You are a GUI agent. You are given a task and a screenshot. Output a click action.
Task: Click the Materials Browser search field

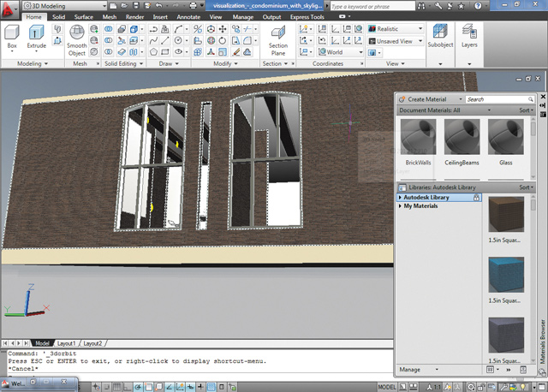[500, 99]
